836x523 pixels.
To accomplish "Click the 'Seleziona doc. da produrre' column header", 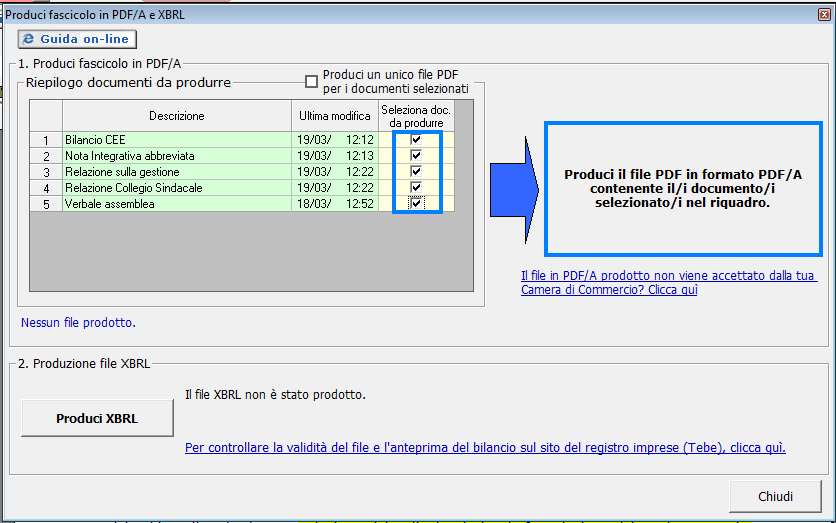I will [x=416, y=116].
